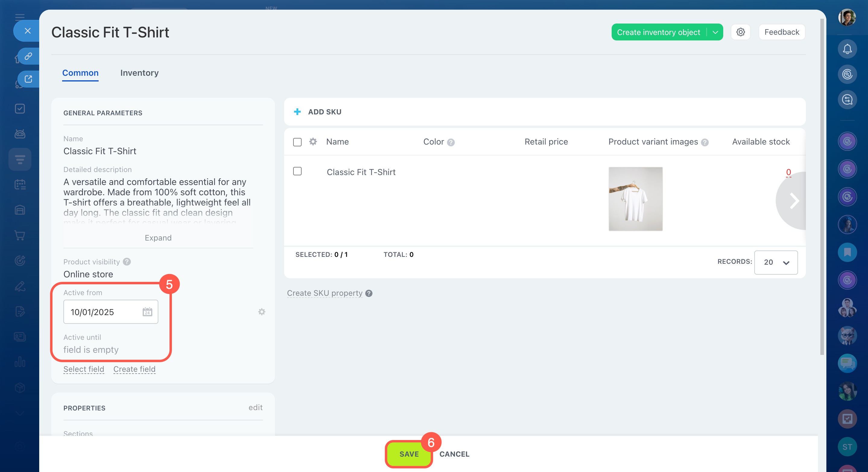Open the Create inventory object dropdown arrow

[715, 32]
